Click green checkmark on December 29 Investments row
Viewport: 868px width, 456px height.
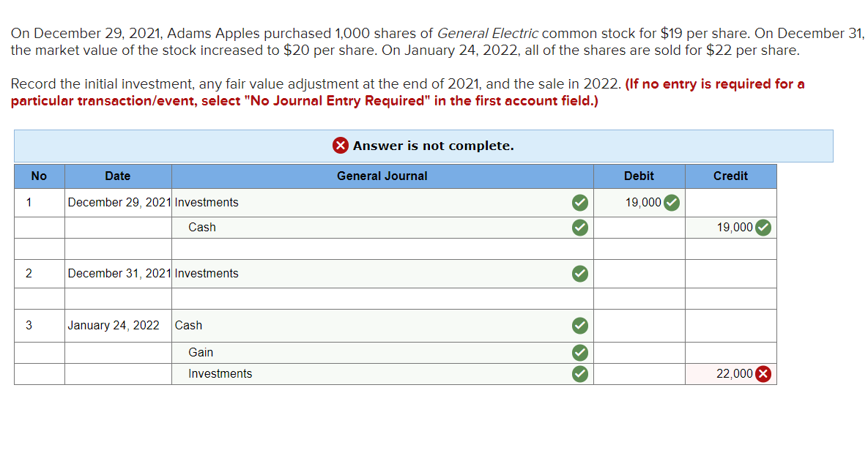pos(579,203)
